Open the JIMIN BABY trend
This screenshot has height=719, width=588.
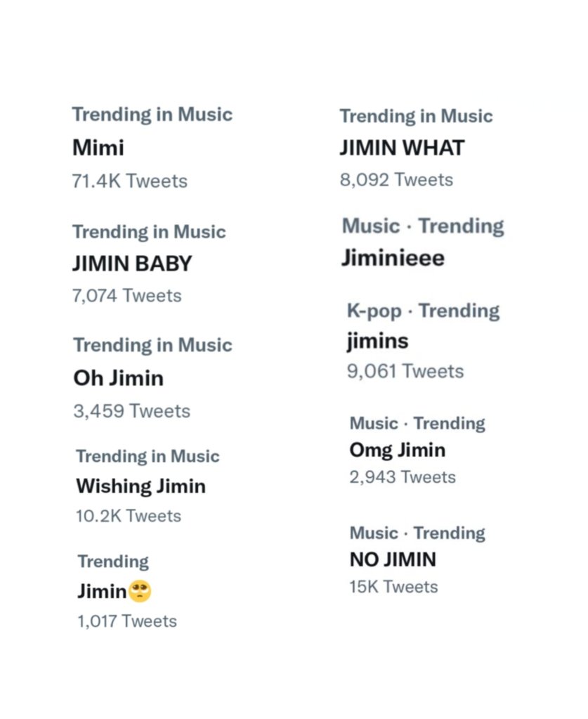click(132, 264)
